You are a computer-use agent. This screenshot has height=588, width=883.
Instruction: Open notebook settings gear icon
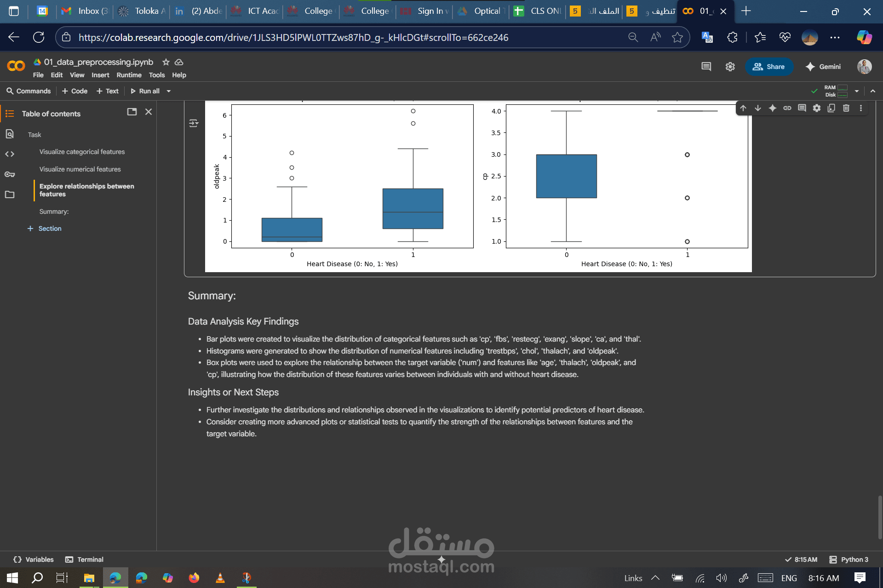click(730, 67)
